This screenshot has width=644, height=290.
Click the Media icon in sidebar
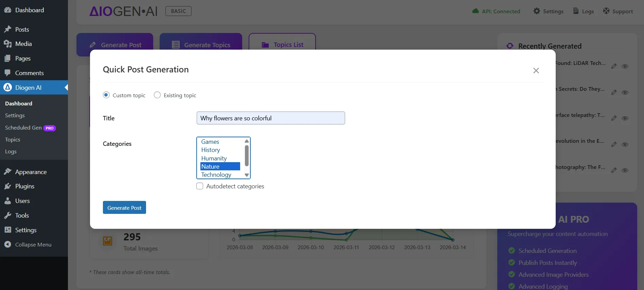pos(7,44)
